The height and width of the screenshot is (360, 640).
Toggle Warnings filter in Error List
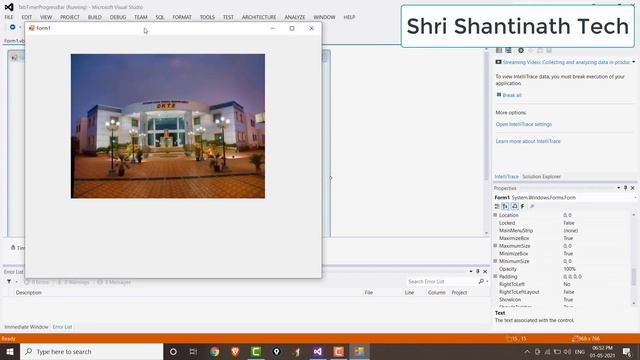point(73,282)
